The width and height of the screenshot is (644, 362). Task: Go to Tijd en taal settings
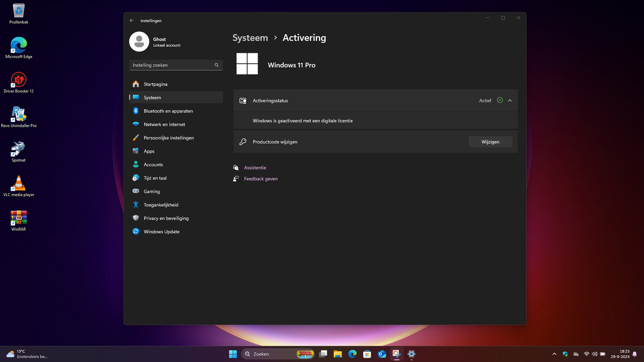coord(176,178)
